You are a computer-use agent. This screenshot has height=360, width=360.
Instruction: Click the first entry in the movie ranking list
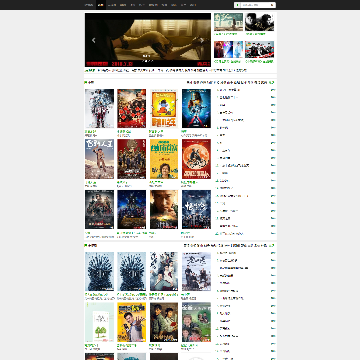point(229,90)
